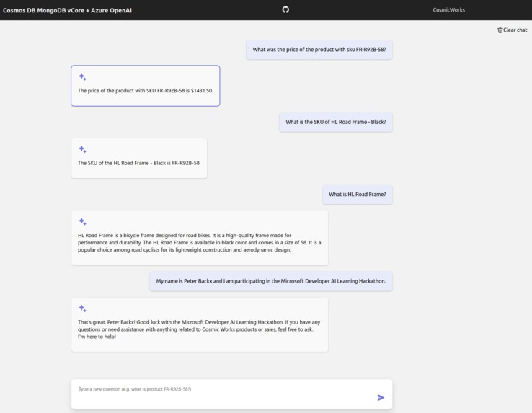Select the reply 'That's great, Peter Backx! Good luck...'

[200, 325]
